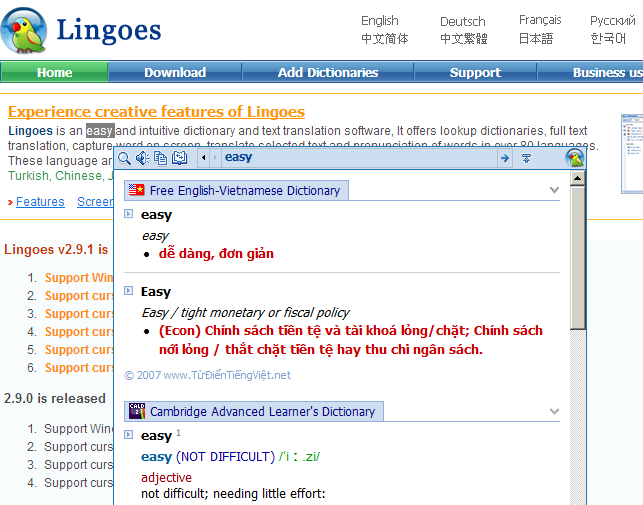The height and width of the screenshot is (505, 643).
Task: Go forward with the right arrow button
Action: pos(215,158)
